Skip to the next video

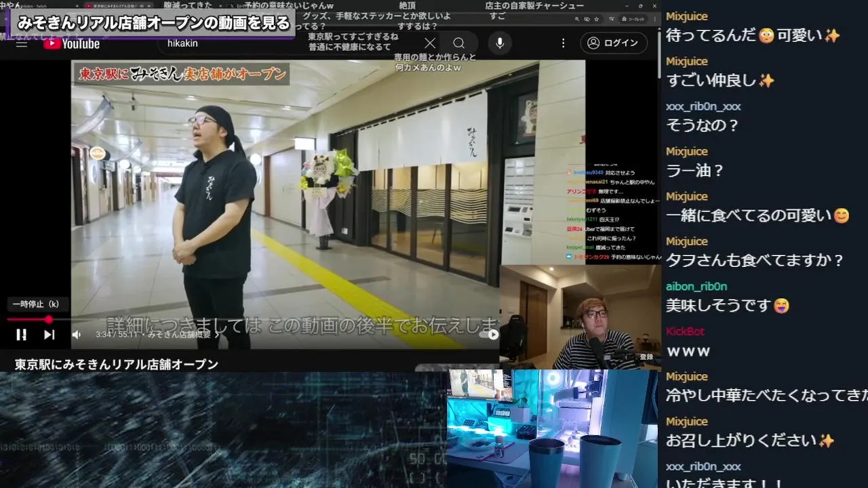point(50,334)
